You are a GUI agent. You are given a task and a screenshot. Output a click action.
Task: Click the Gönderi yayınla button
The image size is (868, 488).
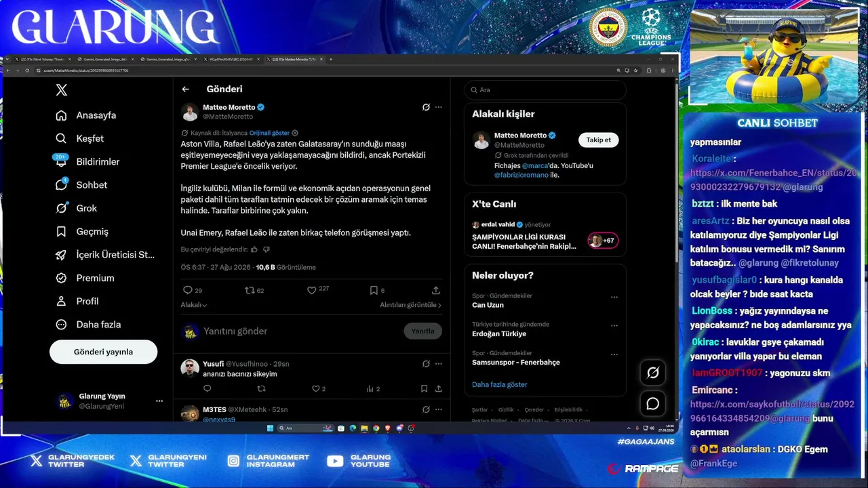point(103,352)
